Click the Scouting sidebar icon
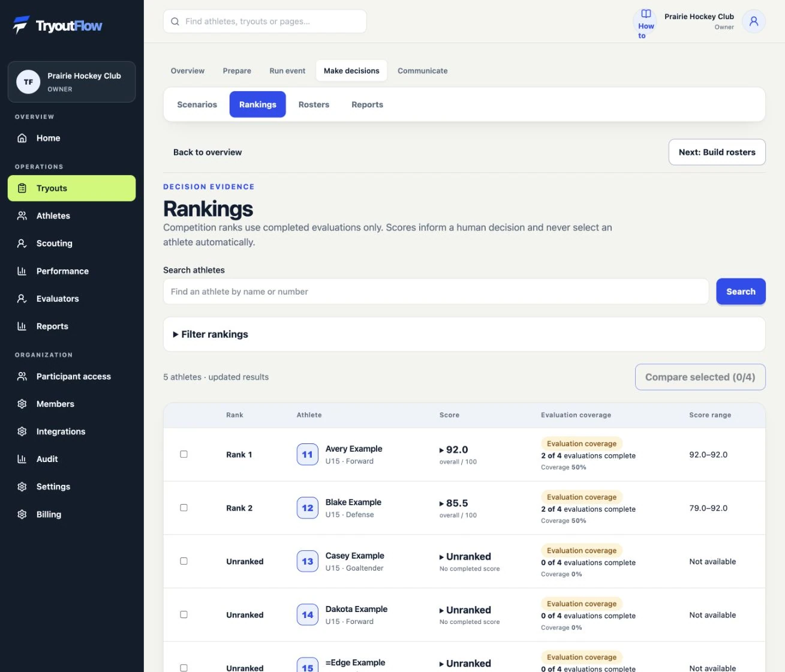Screen dimensions: 785x672 pos(22,244)
